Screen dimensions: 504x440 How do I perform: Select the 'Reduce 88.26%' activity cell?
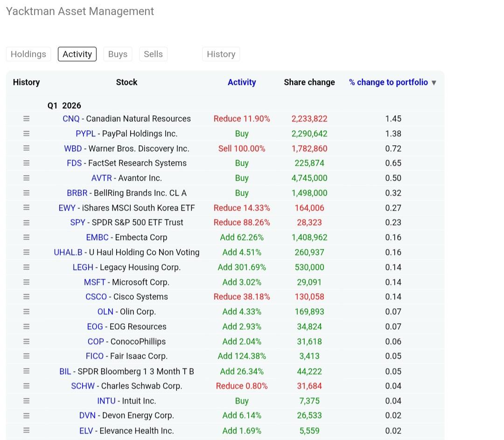242,223
